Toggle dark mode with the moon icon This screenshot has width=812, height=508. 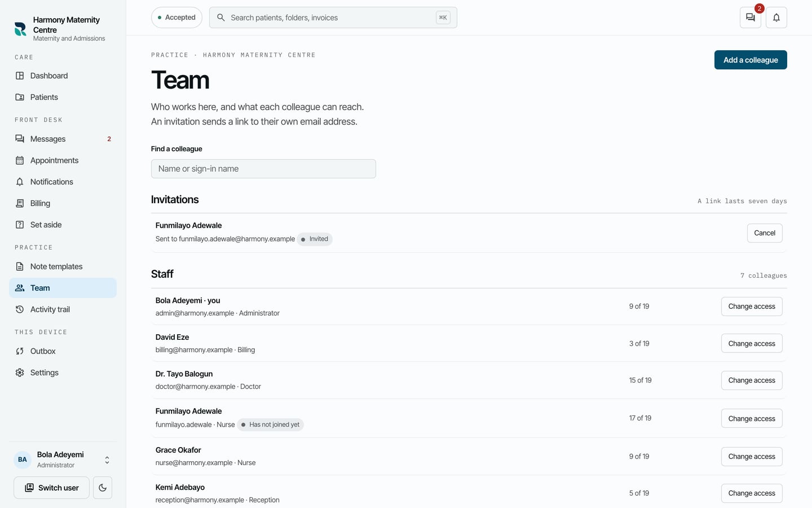tap(103, 488)
